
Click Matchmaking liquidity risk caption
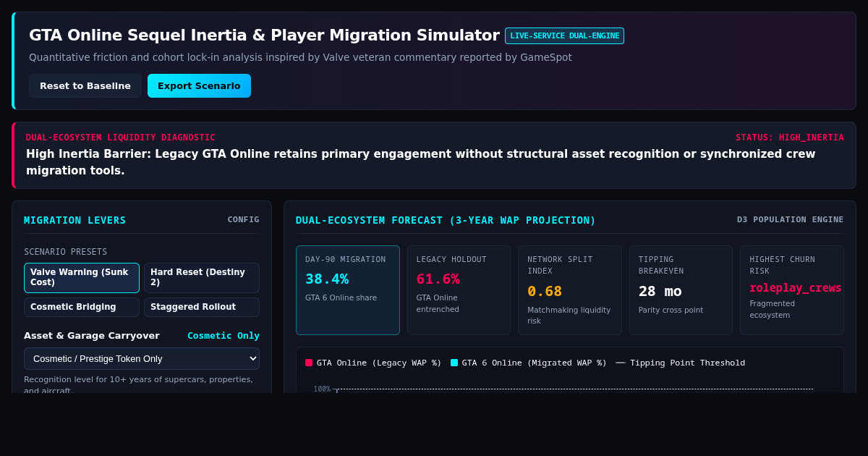point(569,316)
